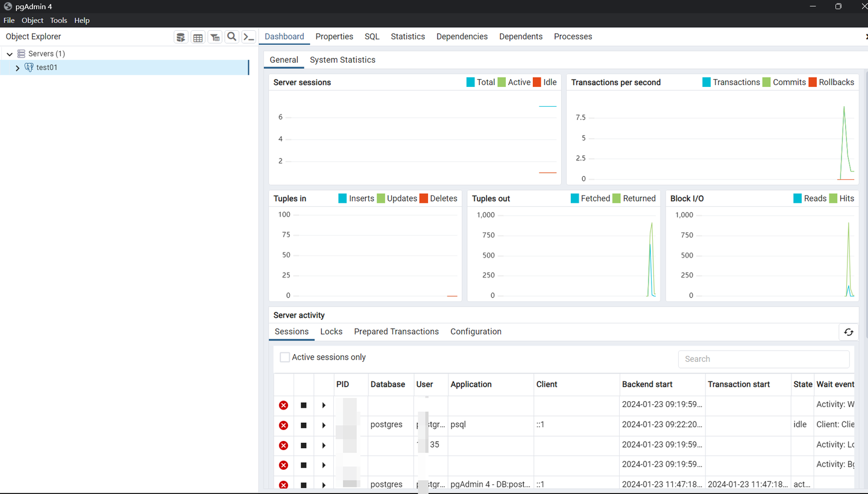The height and width of the screenshot is (494, 868).
Task: Terminate the first session with Activity: W wait event
Action: (x=283, y=405)
